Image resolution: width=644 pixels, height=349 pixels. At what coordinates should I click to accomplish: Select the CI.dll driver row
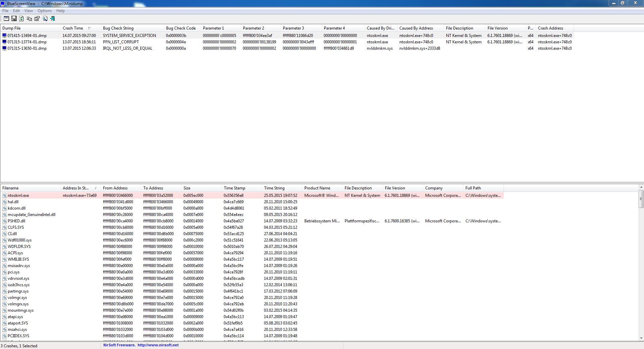pyautogui.click(x=252, y=233)
